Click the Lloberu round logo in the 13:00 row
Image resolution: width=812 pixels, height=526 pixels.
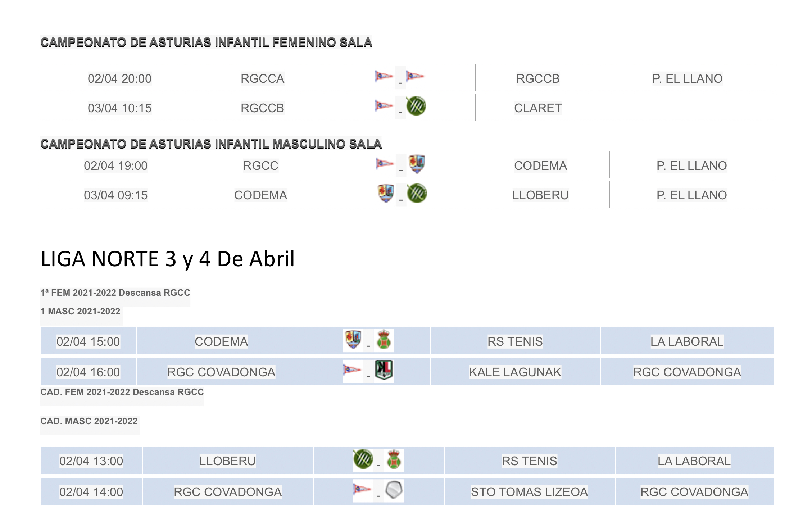pyautogui.click(x=363, y=459)
